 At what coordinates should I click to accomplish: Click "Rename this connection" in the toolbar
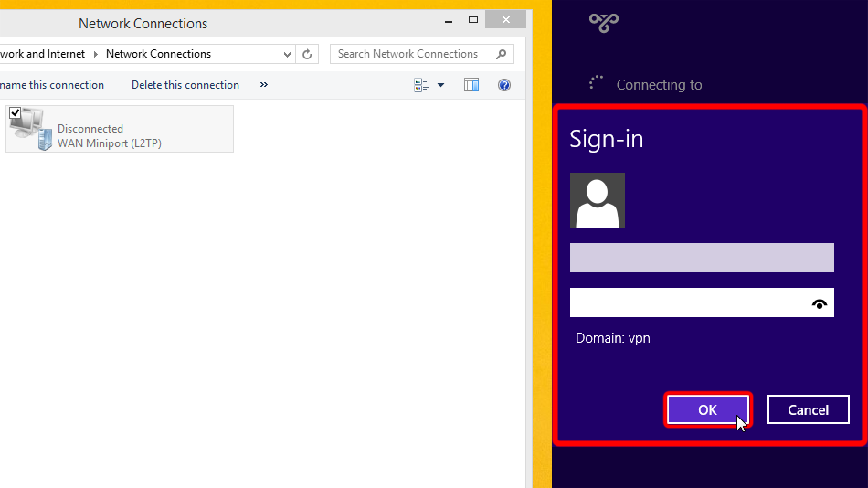click(x=52, y=85)
